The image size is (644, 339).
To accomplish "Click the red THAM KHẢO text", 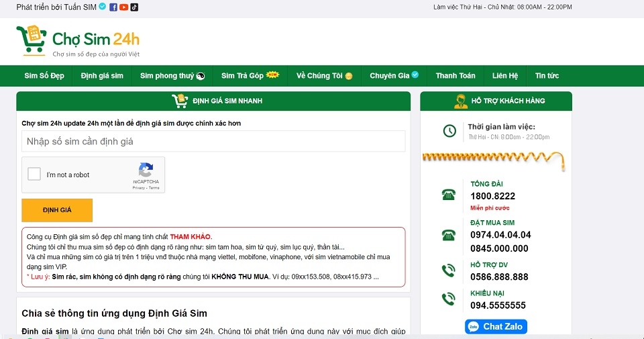I will (190, 237).
